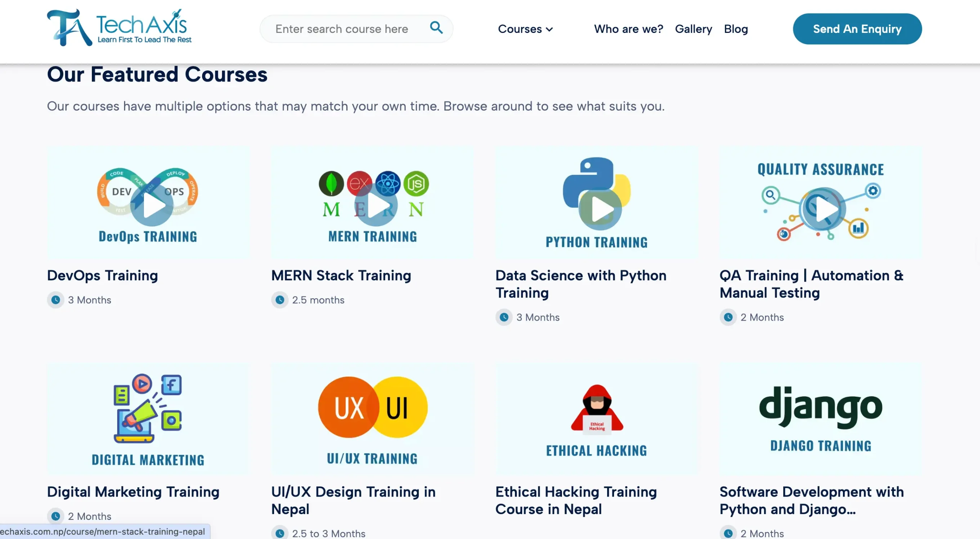Viewport: 980px width, 539px height.
Task: Click the magnifying glass search icon
Action: (436, 28)
